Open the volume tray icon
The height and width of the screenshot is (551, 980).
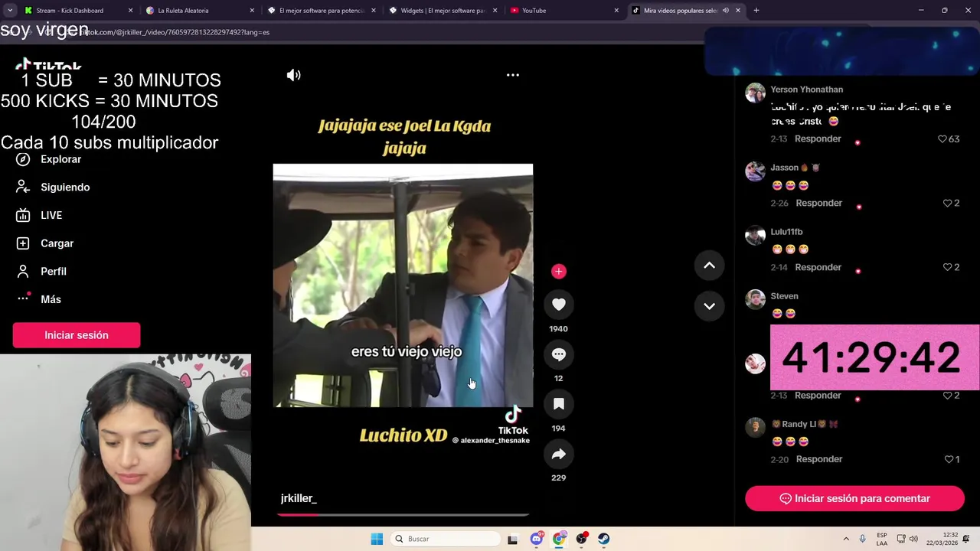coord(913,539)
